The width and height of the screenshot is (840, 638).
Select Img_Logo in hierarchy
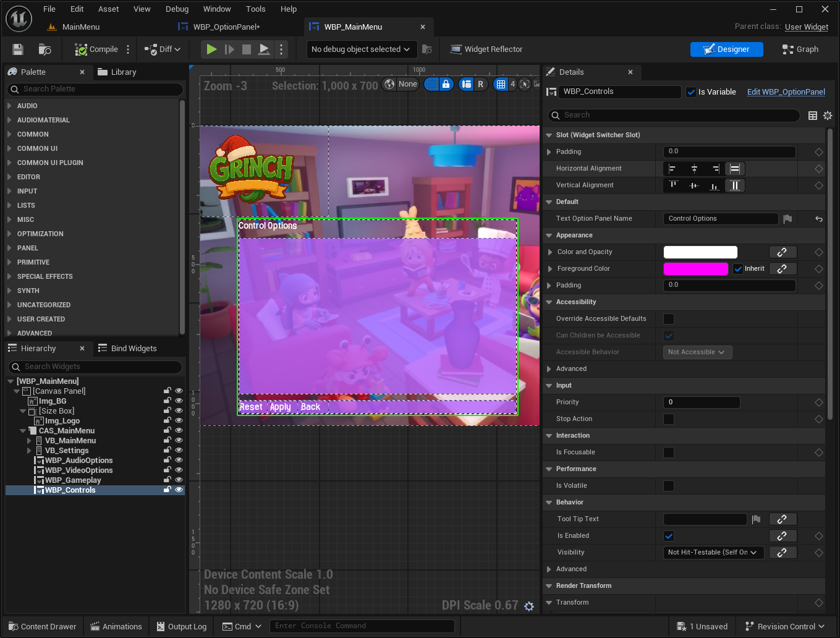[62, 421]
